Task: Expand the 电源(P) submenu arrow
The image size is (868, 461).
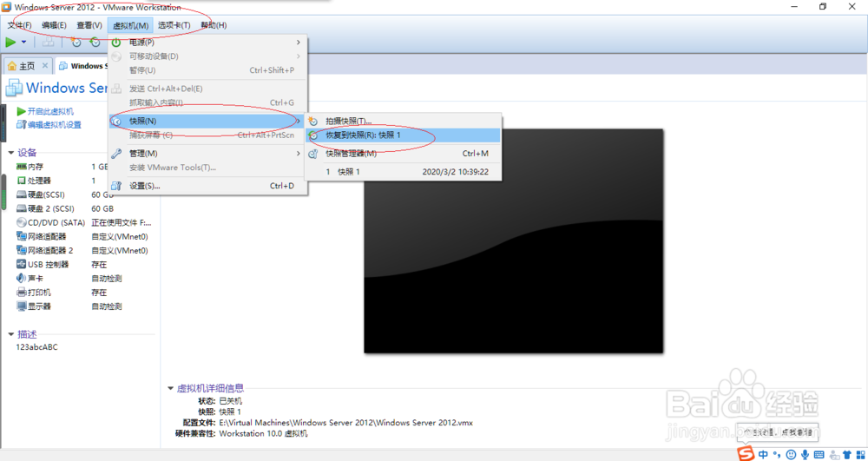Action: tap(299, 42)
